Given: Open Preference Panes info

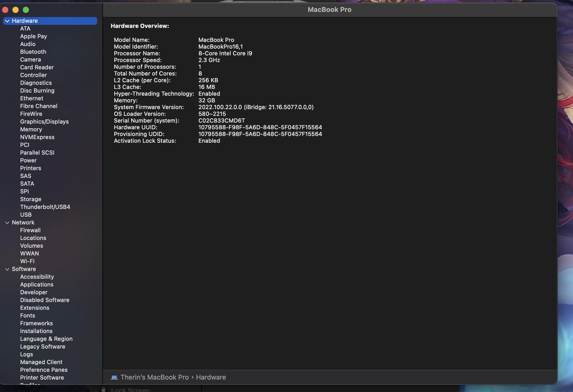Looking at the screenshot, I should (44, 370).
